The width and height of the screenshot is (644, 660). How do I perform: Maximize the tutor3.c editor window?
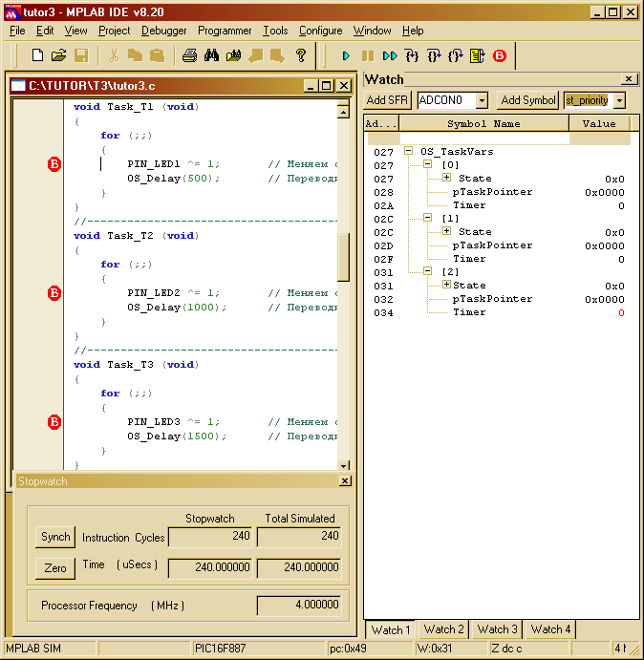(326, 85)
